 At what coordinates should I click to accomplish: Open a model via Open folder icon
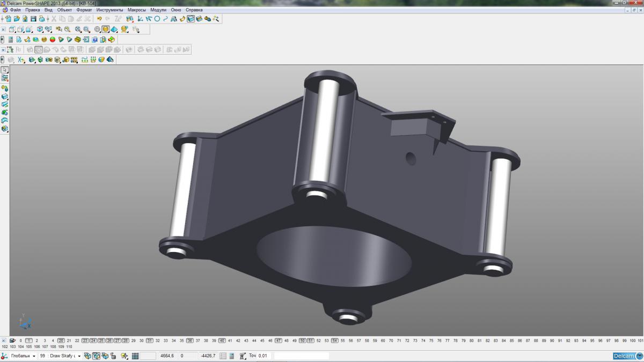pos(17,19)
